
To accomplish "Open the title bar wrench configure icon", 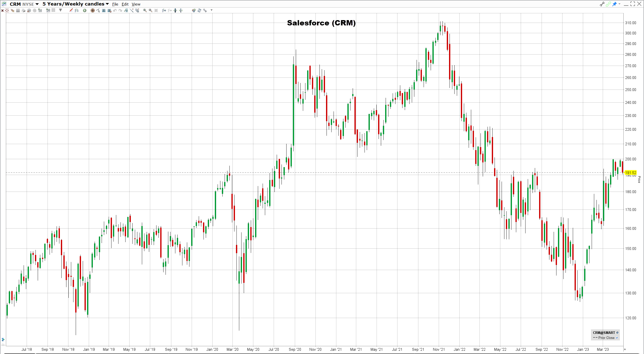I will 602,4.
